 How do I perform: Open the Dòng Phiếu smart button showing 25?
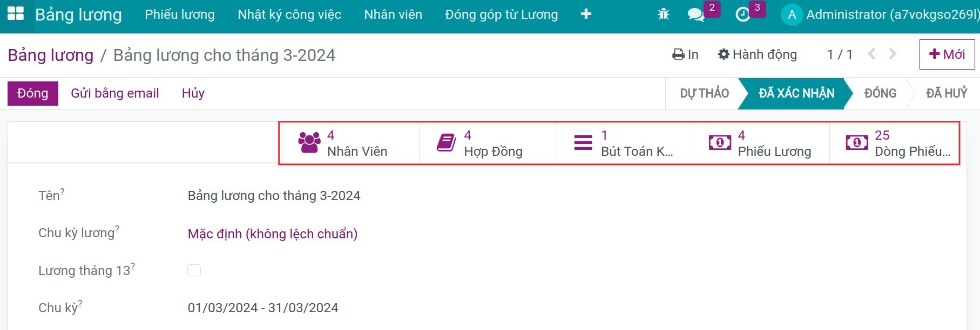[896, 142]
